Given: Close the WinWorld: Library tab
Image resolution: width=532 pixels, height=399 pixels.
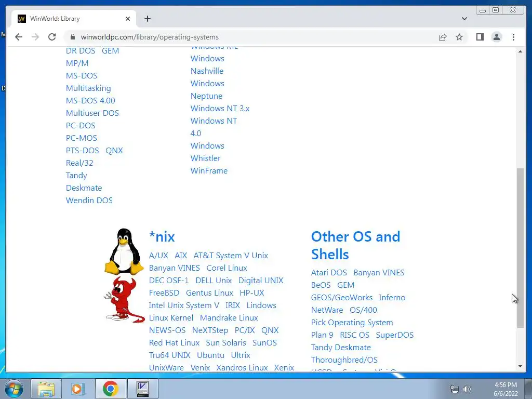Looking at the screenshot, I should pyautogui.click(x=128, y=19).
